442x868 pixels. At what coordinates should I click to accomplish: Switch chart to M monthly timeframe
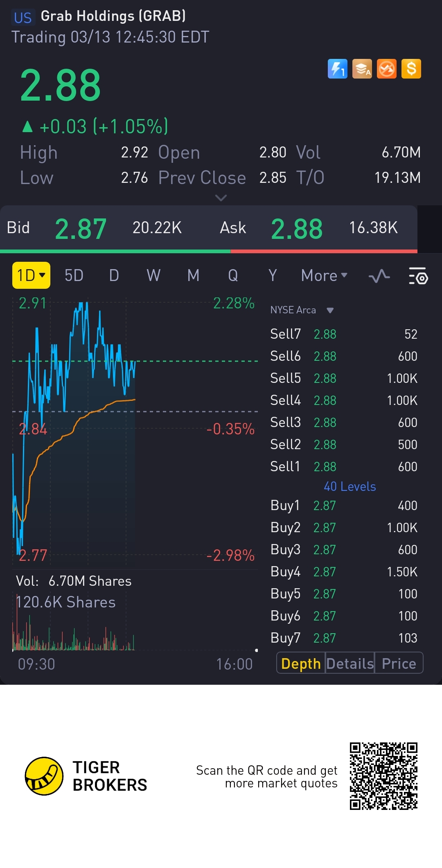(x=194, y=276)
